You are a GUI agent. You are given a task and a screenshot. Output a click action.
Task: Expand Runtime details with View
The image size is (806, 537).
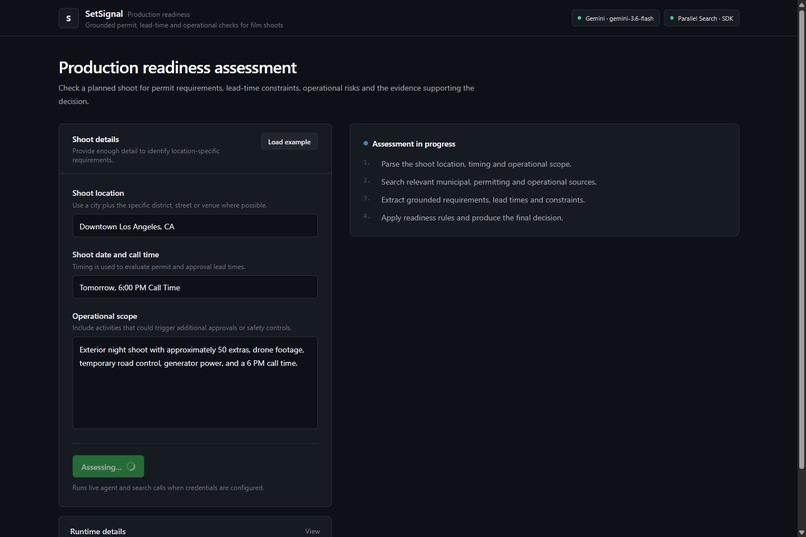coord(312,531)
